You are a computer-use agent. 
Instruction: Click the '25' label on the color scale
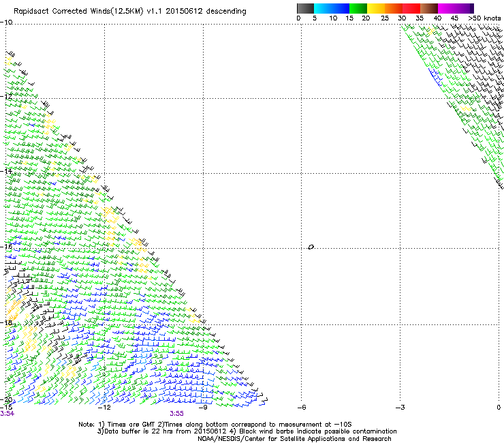pos(385,18)
